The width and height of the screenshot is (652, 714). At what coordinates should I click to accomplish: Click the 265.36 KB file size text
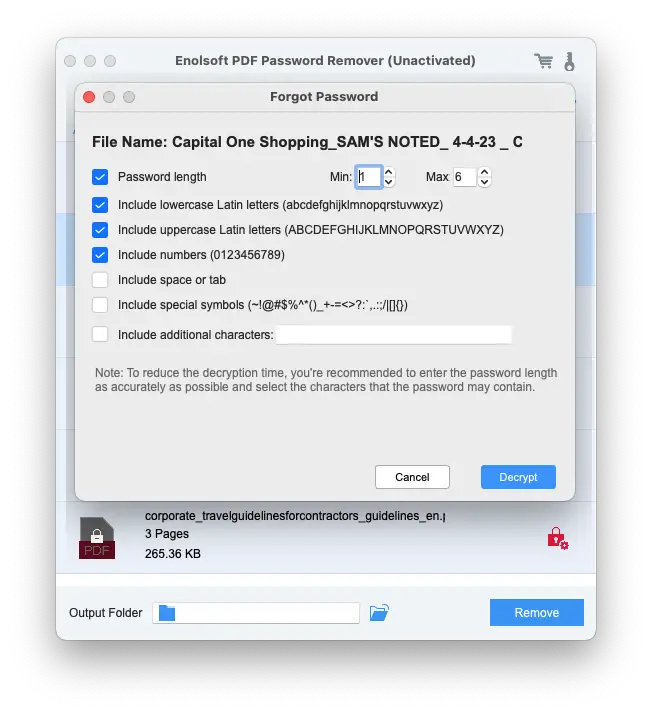(x=173, y=554)
